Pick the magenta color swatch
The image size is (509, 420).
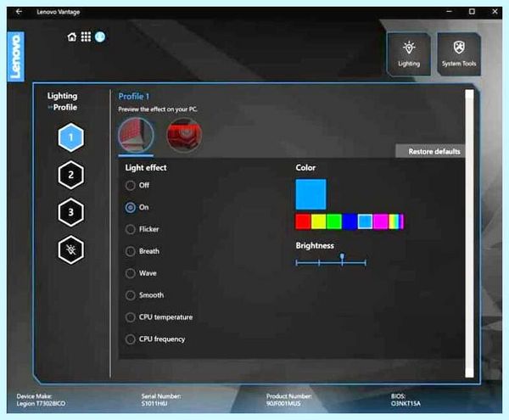380,221
